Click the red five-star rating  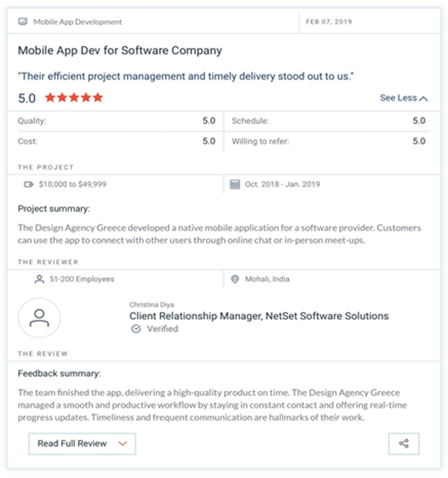[74, 98]
